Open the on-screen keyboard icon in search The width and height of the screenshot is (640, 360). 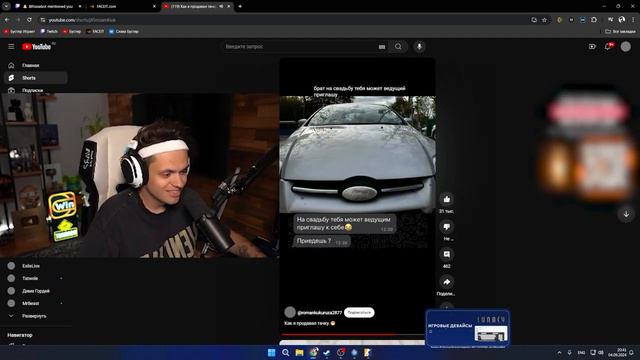[382, 47]
